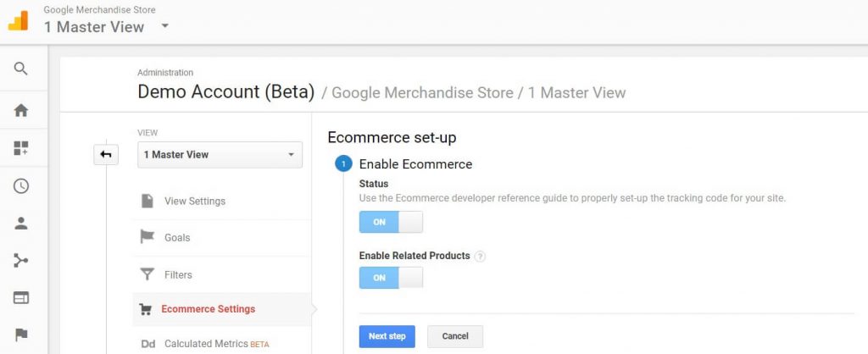Click the Next step button

click(387, 336)
